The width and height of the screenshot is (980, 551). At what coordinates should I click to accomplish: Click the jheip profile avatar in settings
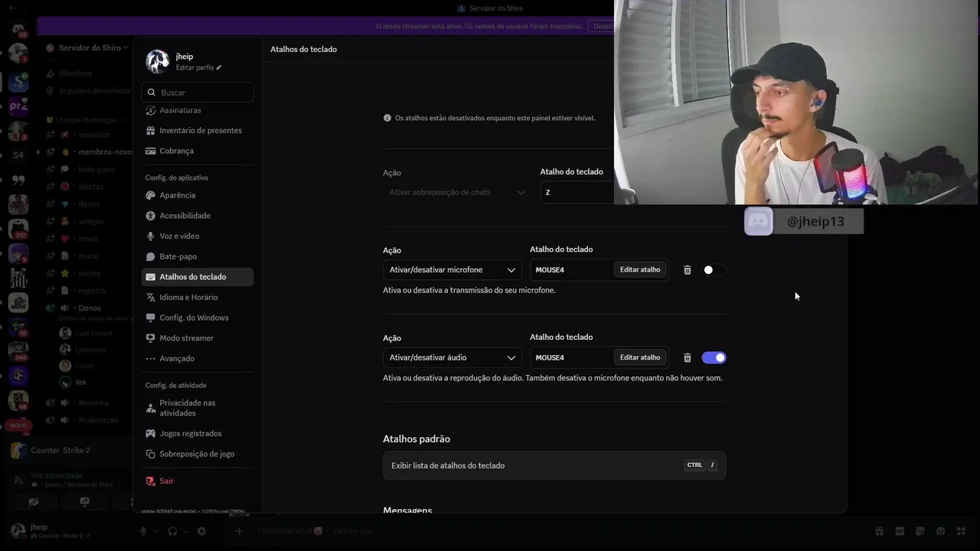point(158,61)
